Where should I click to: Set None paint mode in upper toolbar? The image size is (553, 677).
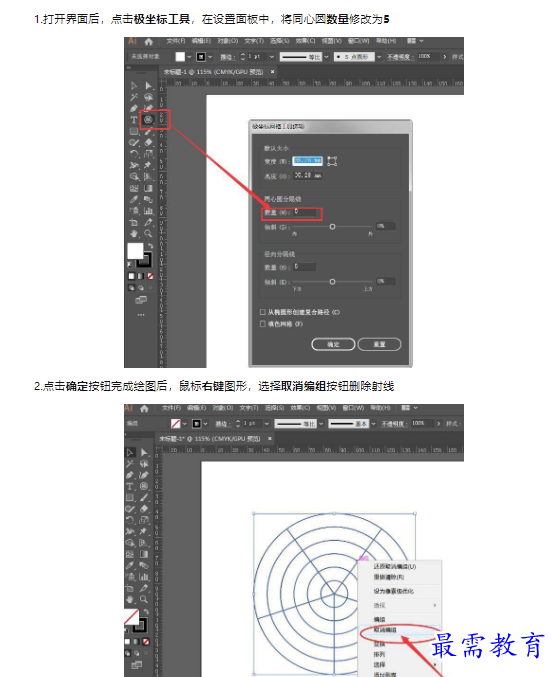coord(150,276)
